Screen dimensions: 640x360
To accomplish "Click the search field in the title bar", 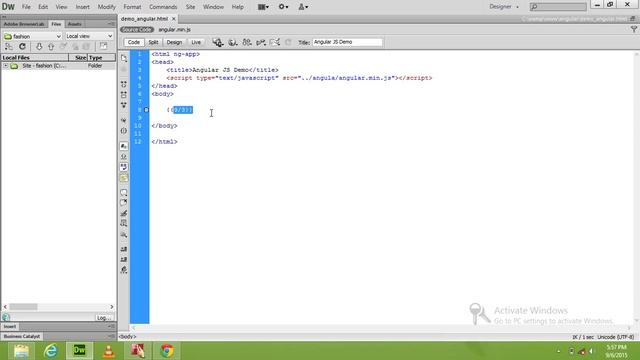I will [558, 7].
